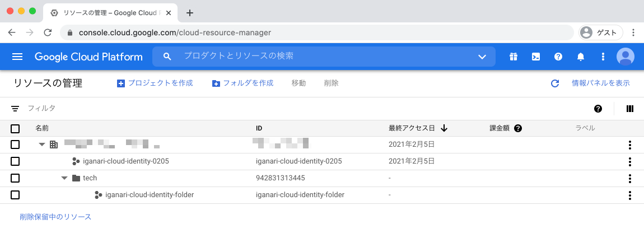Click the Google Cloud Platform logo
This screenshot has height=233, width=644.
point(88,57)
